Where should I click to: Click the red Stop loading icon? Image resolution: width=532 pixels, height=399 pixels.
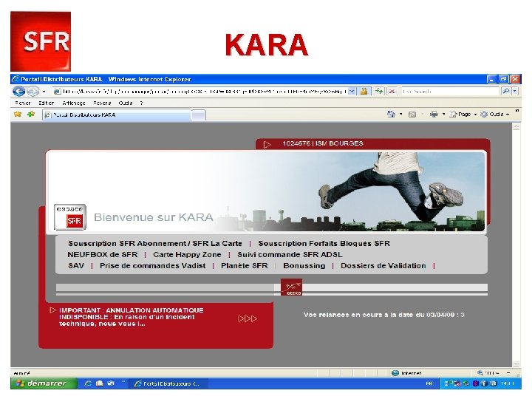(392, 92)
